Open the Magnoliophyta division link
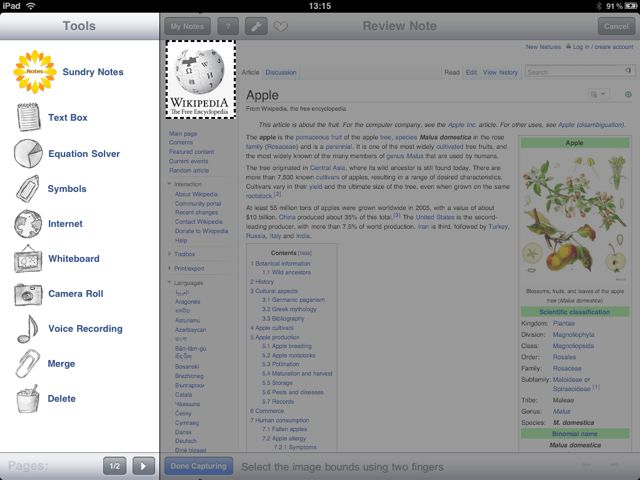Screen dimensions: 640x480 (573, 335)
